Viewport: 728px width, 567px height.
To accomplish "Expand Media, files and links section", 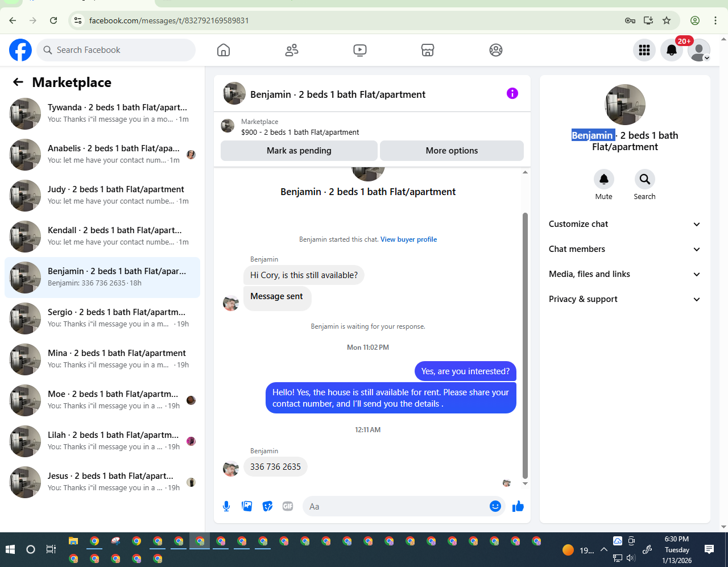I will (x=625, y=274).
